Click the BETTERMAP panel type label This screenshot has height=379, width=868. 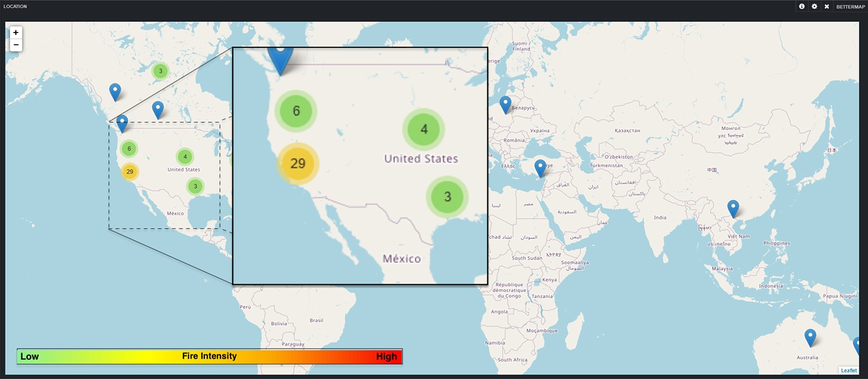[x=851, y=6]
